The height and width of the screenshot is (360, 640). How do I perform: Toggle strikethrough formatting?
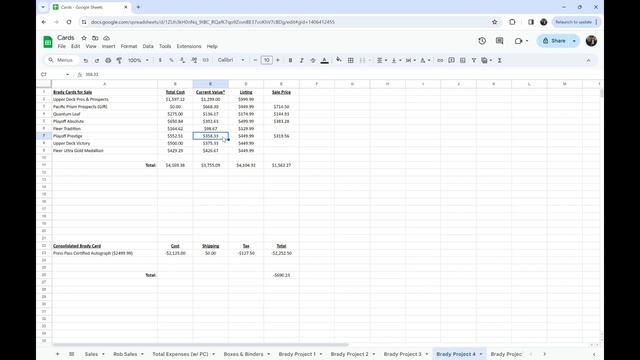(x=313, y=60)
